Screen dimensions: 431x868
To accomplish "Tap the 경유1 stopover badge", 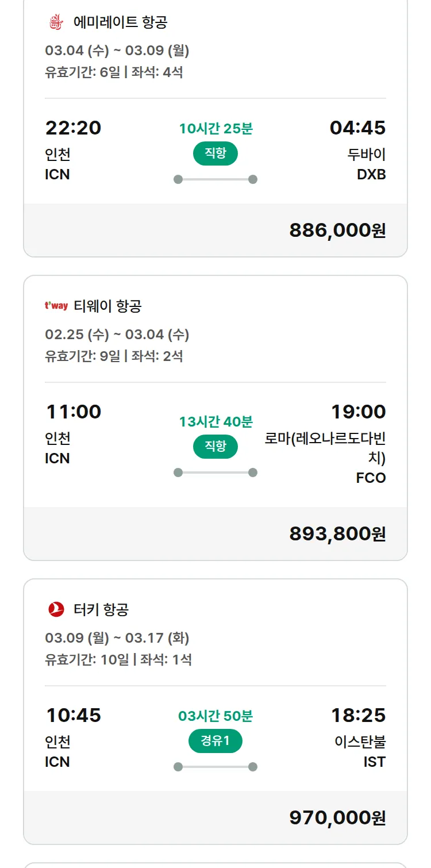I will point(215,741).
